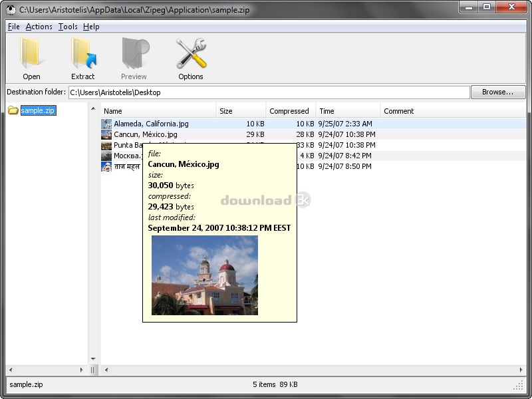The width and height of the screenshot is (532, 399).
Task: Click the ताज महल file's image icon
Action: [x=106, y=166]
